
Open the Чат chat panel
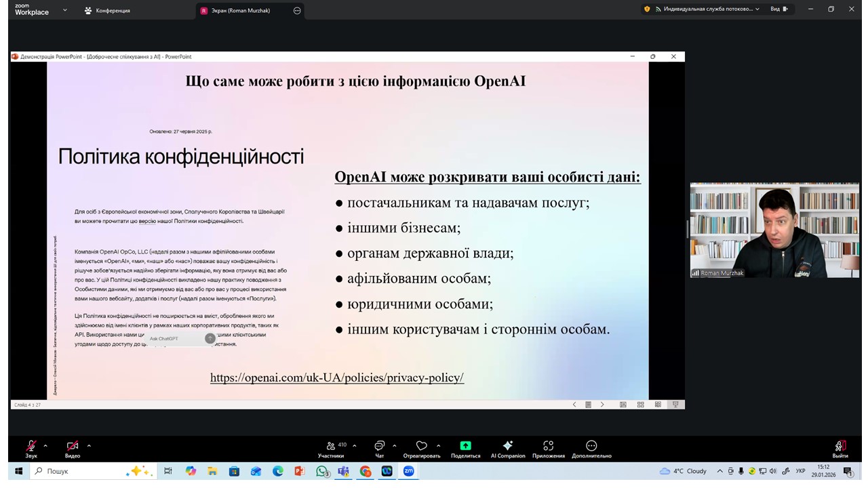pyautogui.click(x=379, y=446)
